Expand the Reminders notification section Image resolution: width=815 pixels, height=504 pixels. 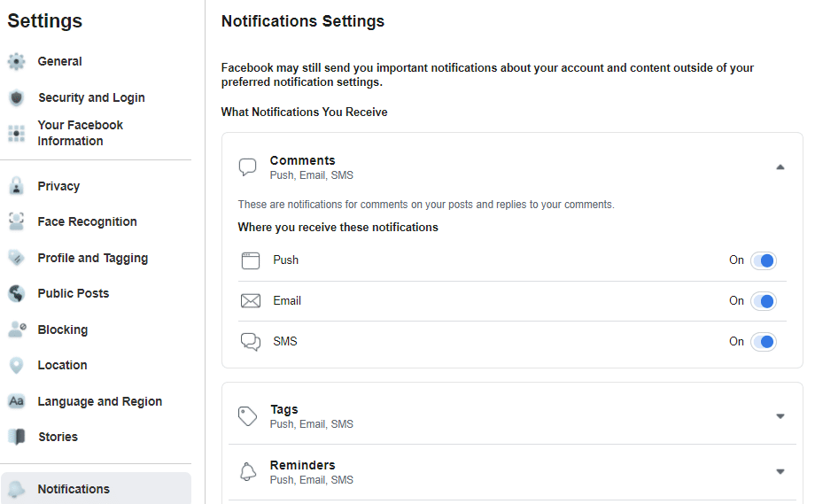click(780, 472)
